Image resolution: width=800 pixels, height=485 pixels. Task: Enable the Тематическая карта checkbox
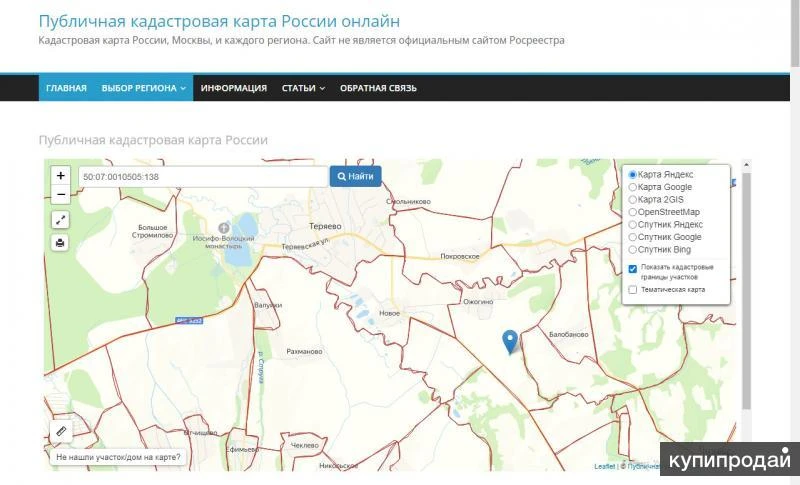[633, 290]
